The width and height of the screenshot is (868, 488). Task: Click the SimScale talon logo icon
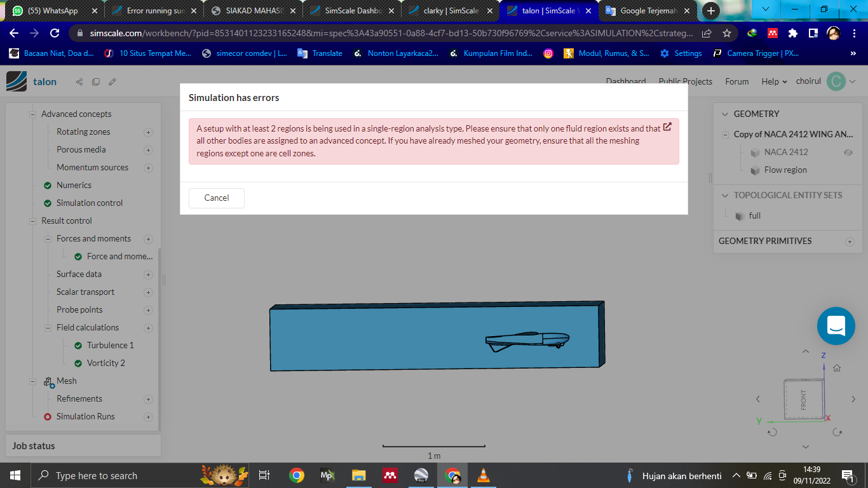(x=16, y=81)
